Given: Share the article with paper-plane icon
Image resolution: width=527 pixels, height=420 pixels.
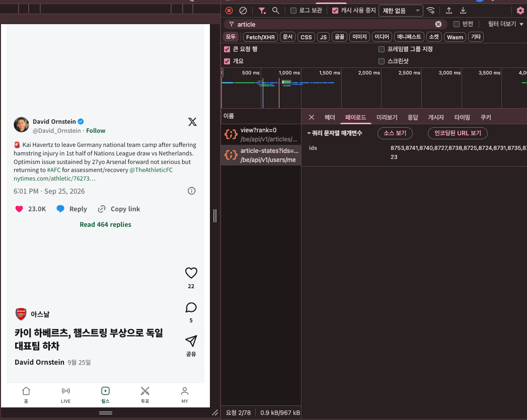Looking at the screenshot, I should (191, 341).
